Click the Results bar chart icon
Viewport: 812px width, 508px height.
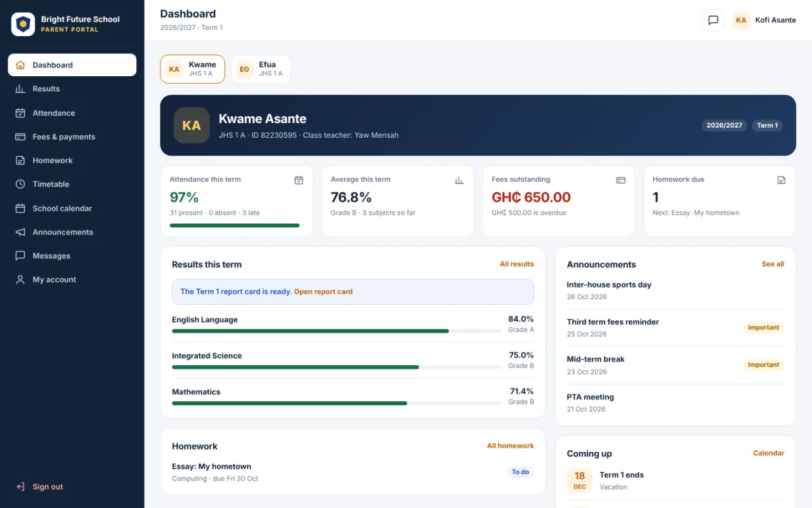tap(20, 89)
